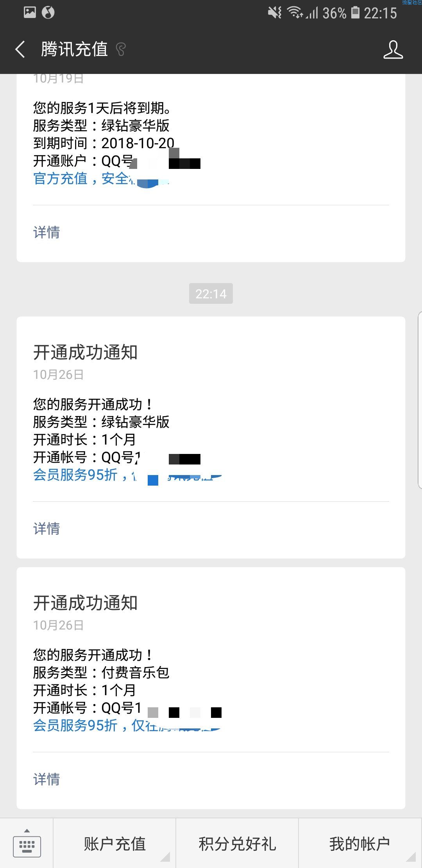422x868 pixels.
Task: Tap the 22:14 timestamp label
Action: tap(211, 294)
